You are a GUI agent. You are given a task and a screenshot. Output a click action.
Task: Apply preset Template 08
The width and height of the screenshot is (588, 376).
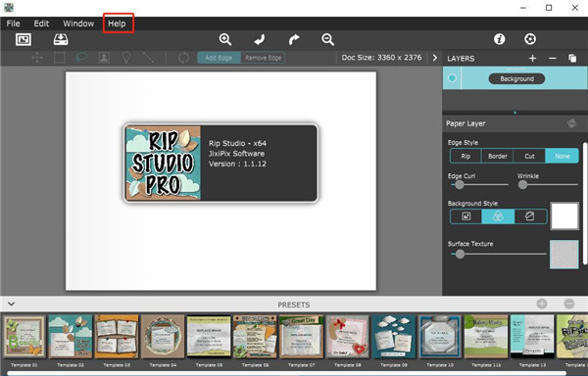click(348, 336)
